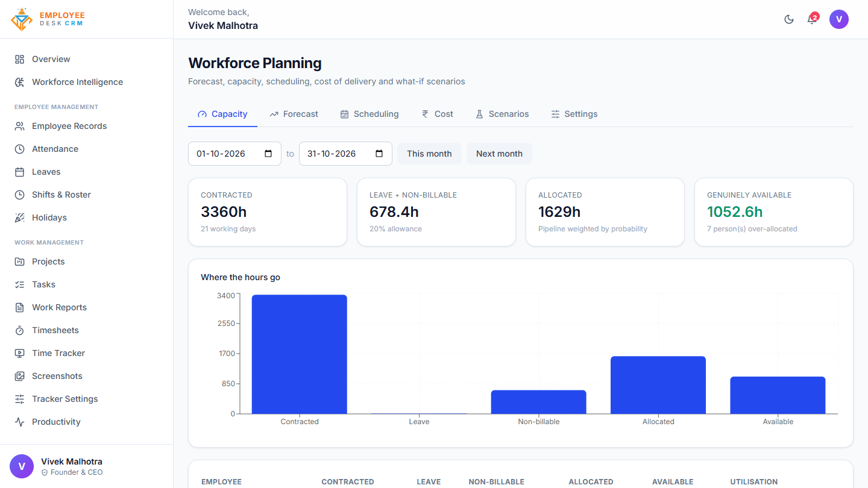868x488 pixels.
Task: Click the Workforce Intelligence icon
Action: [x=20, y=82]
